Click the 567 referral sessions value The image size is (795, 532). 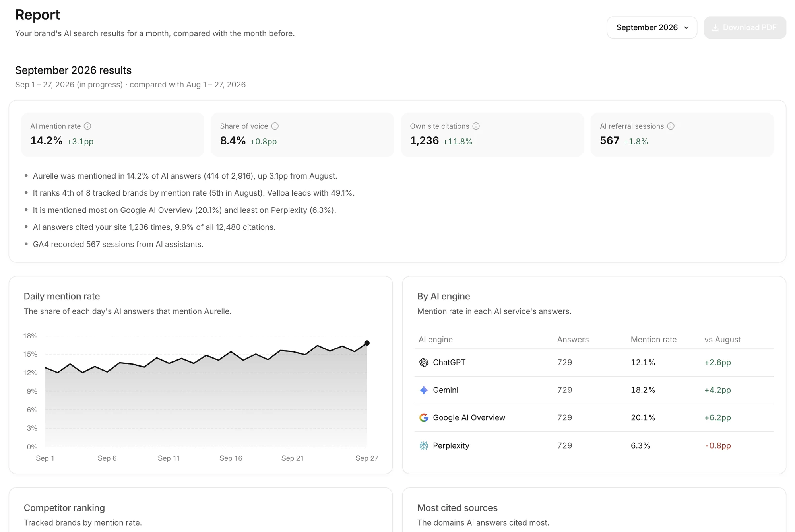(610, 140)
